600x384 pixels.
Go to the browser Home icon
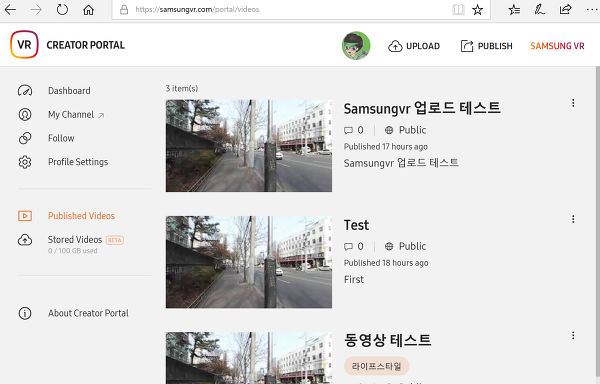pyautogui.click(x=88, y=10)
